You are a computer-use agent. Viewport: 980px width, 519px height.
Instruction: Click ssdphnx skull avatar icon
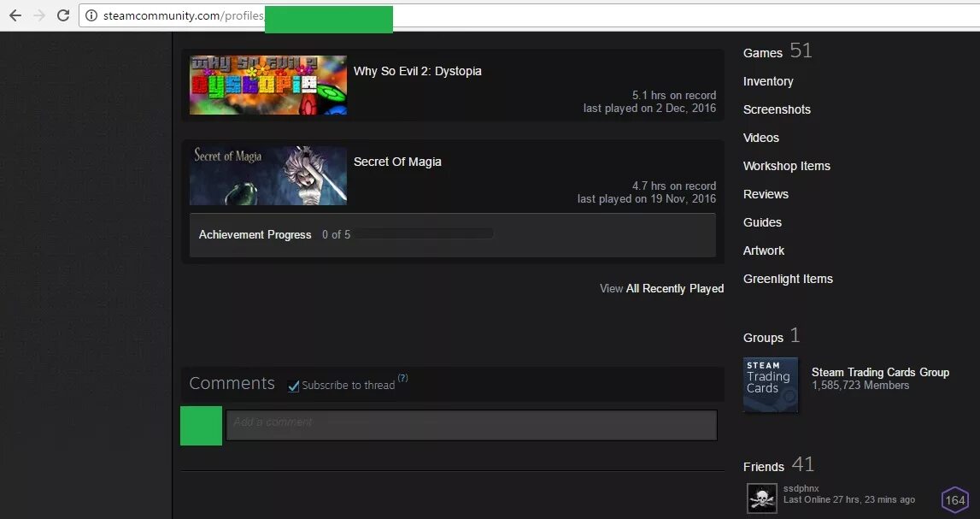tap(762, 498)
